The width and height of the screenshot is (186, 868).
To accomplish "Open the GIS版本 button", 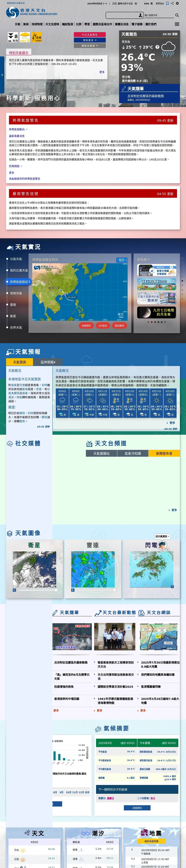I will (x=103, y=325).
